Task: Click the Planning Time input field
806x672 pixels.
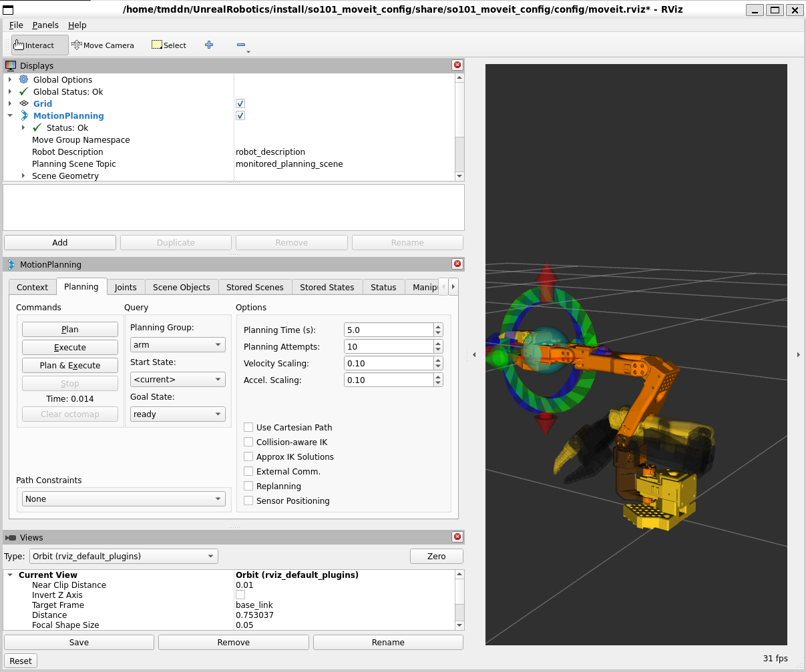Action: [x=389, y=330]
